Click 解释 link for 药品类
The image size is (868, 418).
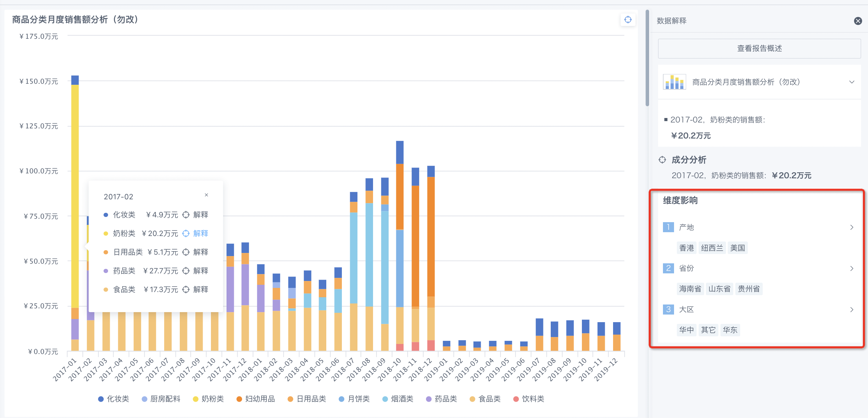coord(201,271)
